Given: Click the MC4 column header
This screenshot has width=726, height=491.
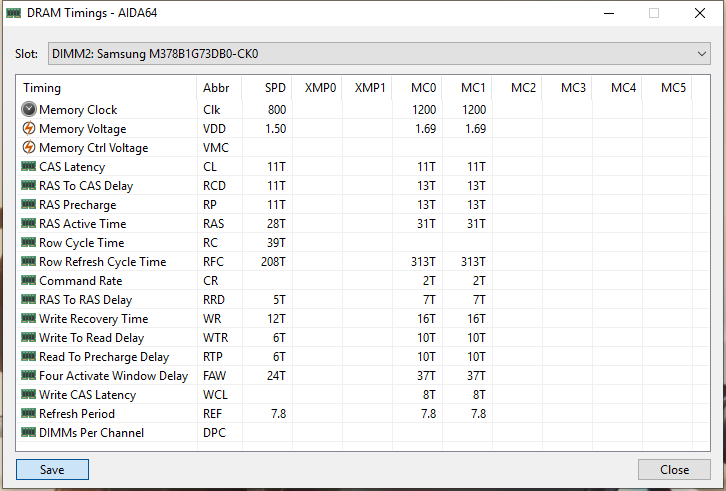Looking at the screenshot, I should [x=617, y=88].
